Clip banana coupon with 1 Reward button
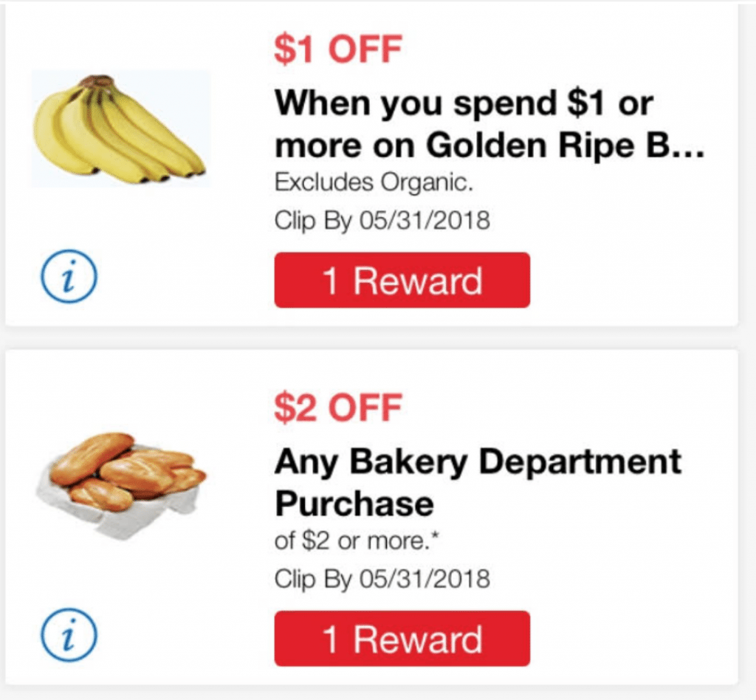The height and width of the screenshot is (700, 756). click(x=402, y=280)
